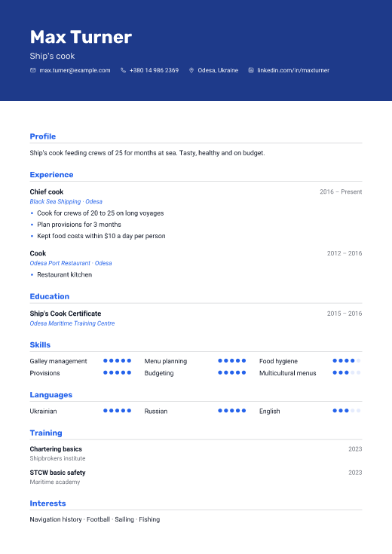Click the Ship's Cook Certificate entry
The image size is (392, 554).
66,314
